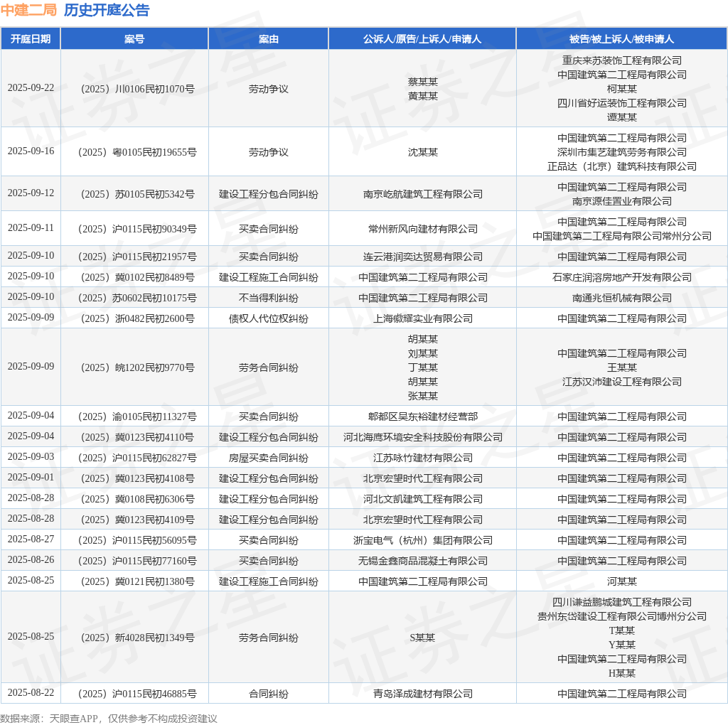Select case number 冀0108民初6306号

[137, 499]
